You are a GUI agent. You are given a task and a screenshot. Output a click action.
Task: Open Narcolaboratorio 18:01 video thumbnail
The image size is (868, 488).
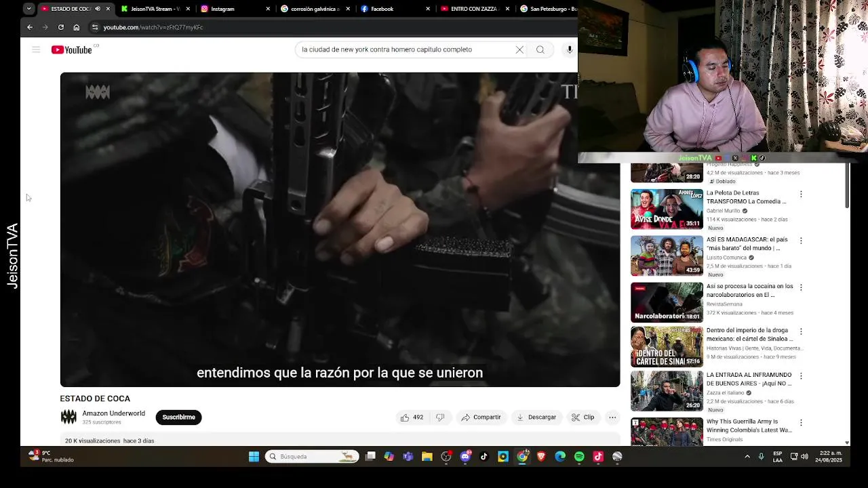(x=667, y=302)
